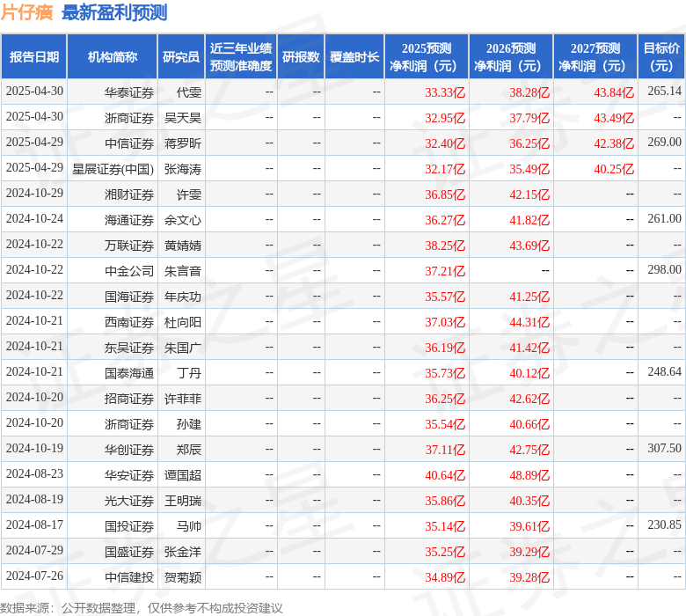
Task: Select institution 国盛证券
Action: pos(129,552)
